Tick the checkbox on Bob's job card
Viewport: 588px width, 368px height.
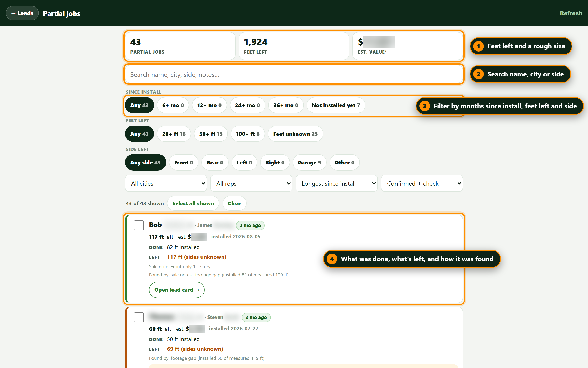tap(139, 225)
